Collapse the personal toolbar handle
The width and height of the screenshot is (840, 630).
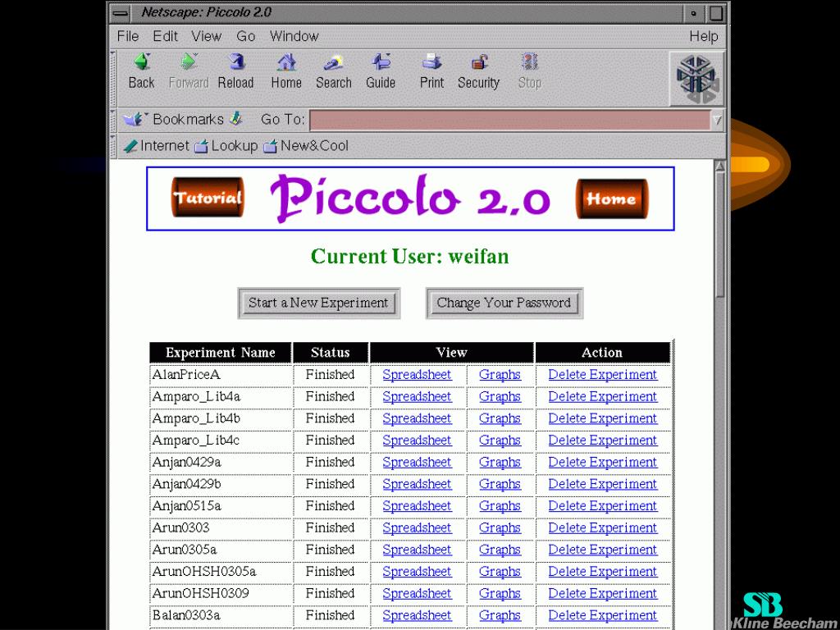click(113, 146)
